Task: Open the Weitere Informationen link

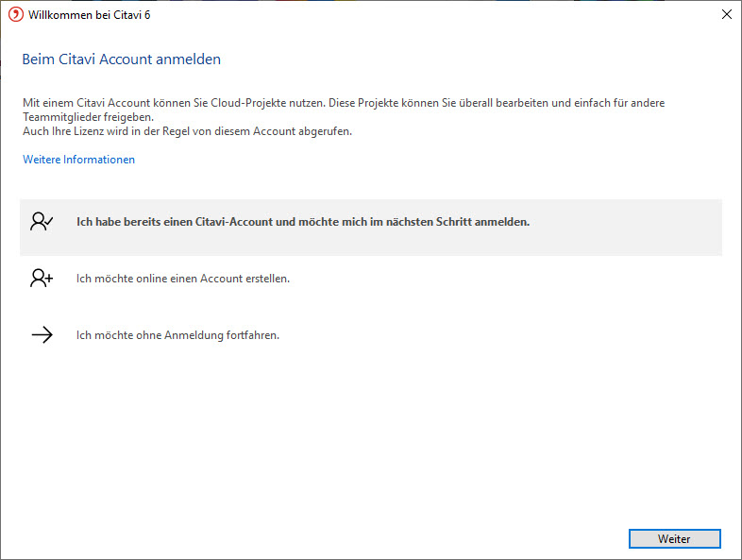Action: pos(78,160)
